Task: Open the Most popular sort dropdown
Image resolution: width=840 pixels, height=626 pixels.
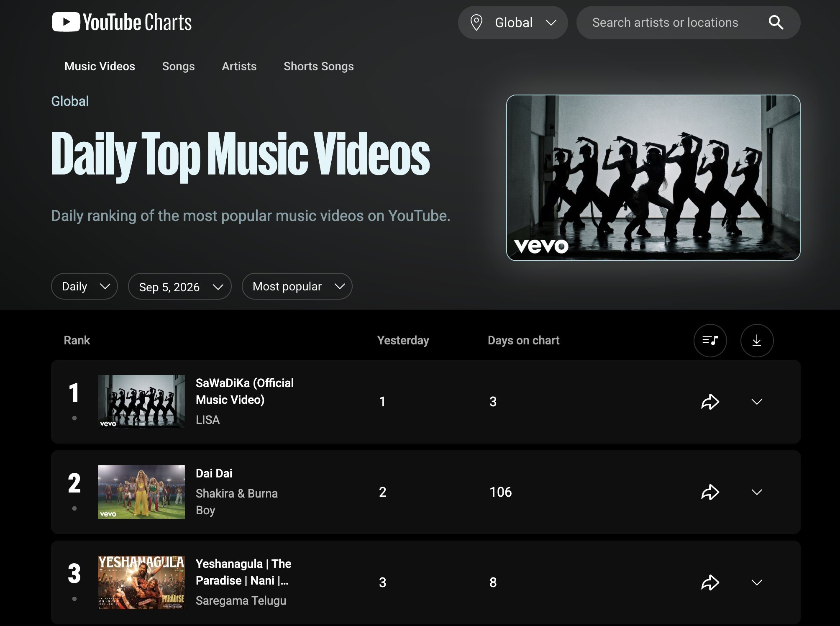Action: (x=297, y=286)
